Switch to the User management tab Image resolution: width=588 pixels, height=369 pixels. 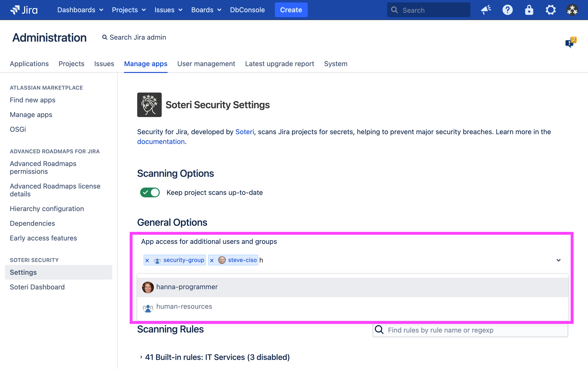click(x=206, y=64)
